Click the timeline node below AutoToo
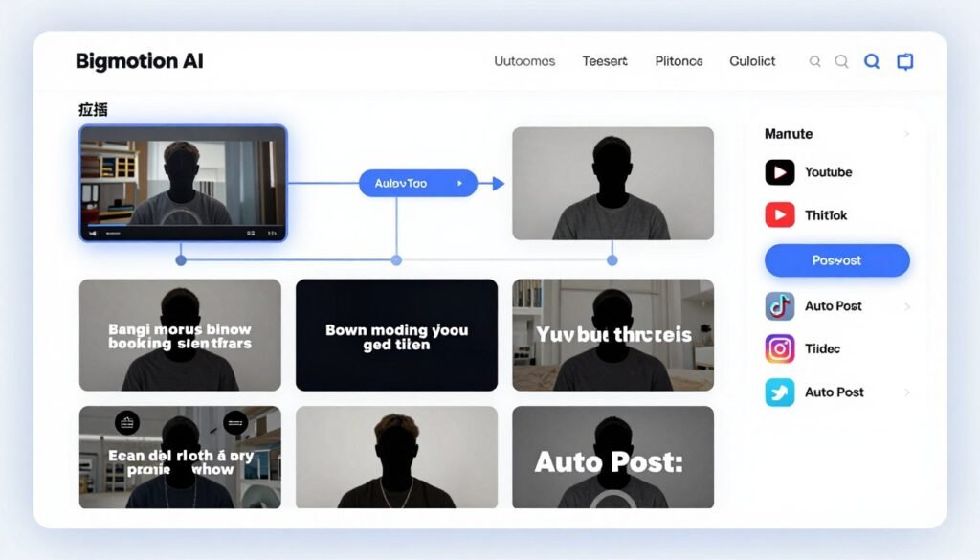This screenshot has width=980, height=560. pyautogui.click(x=396, y=260)
